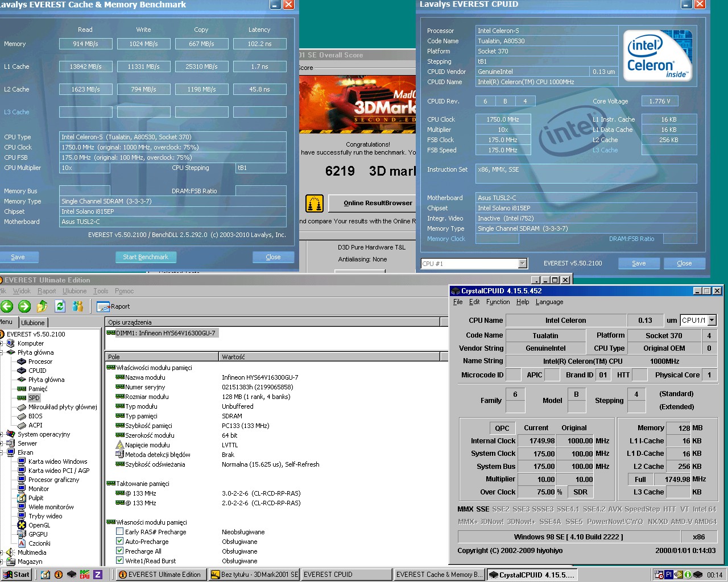Screen dimensions: 728x582
Task: Go back with the green left arrow
Action: pyautogui.click(x=7, y=306)
